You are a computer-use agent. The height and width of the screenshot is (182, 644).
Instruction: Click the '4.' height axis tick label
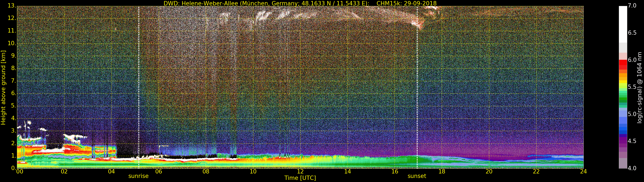[x=14, y=118]
